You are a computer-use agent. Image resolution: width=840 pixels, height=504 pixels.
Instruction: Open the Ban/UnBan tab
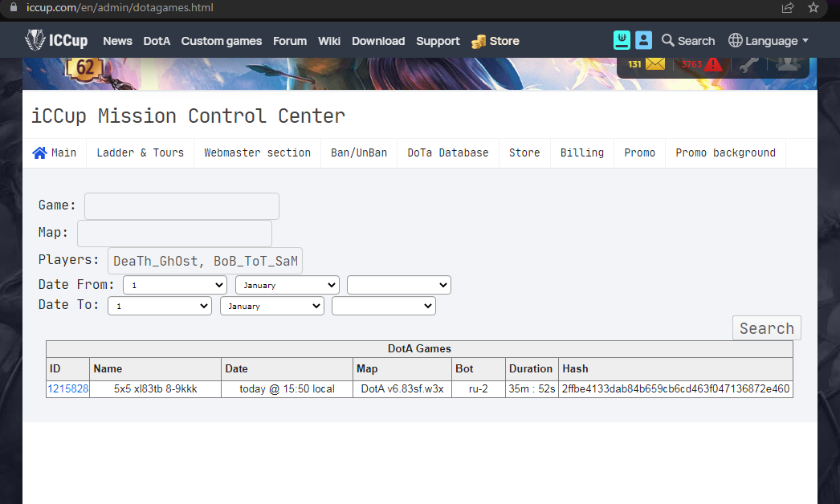[x=359, y=153]
